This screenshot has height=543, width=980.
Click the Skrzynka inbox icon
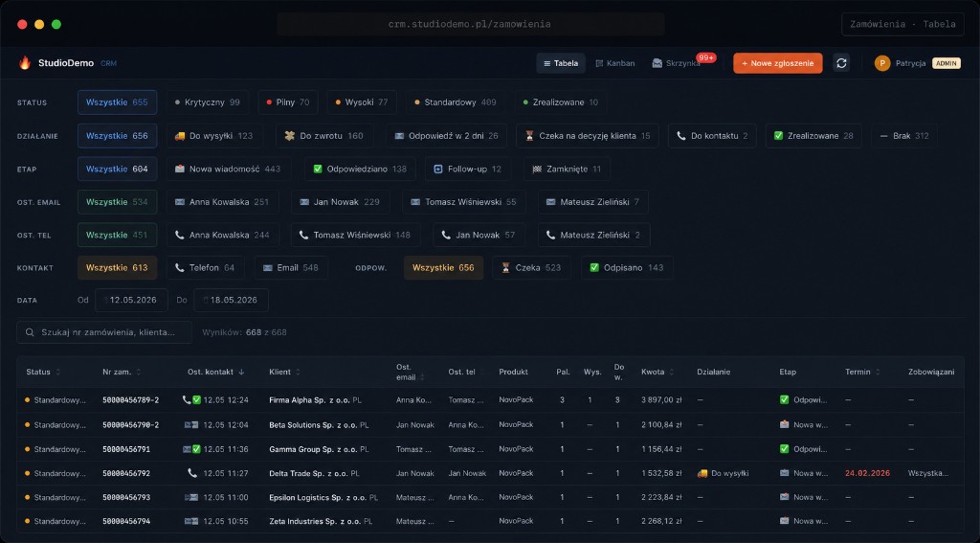(x=657, y=63)
